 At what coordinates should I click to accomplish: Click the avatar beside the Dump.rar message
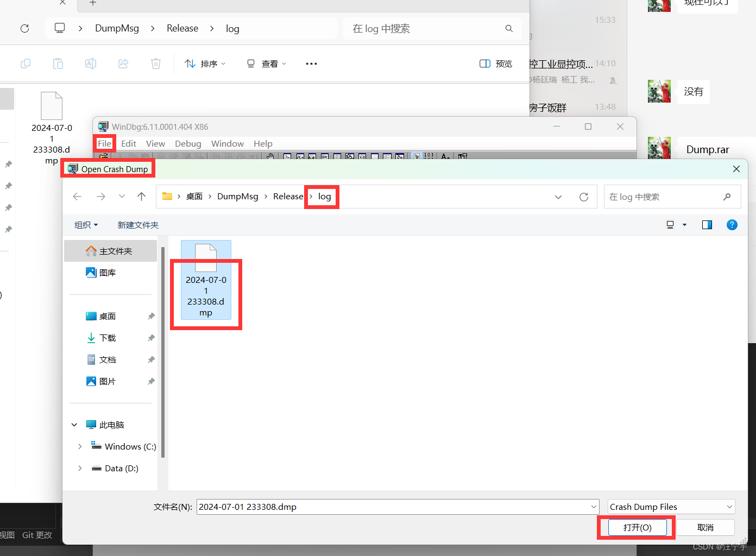[x=659, y=148]
